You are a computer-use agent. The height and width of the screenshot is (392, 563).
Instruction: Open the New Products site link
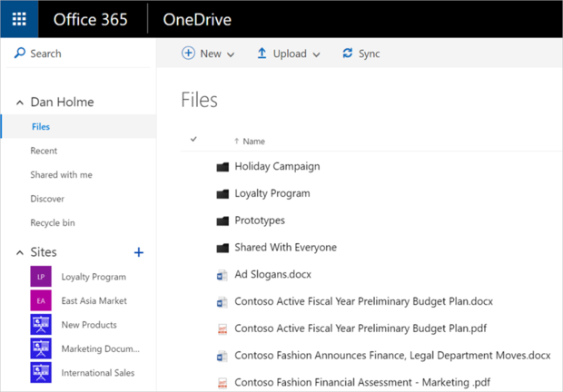pos(89,325)
